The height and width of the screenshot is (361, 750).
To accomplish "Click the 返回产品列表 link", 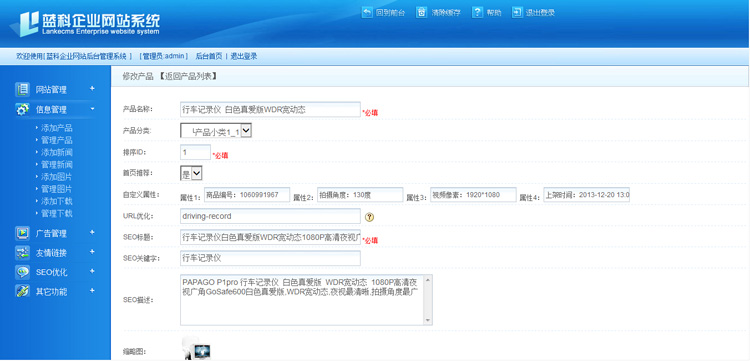I will coord(188,76).
